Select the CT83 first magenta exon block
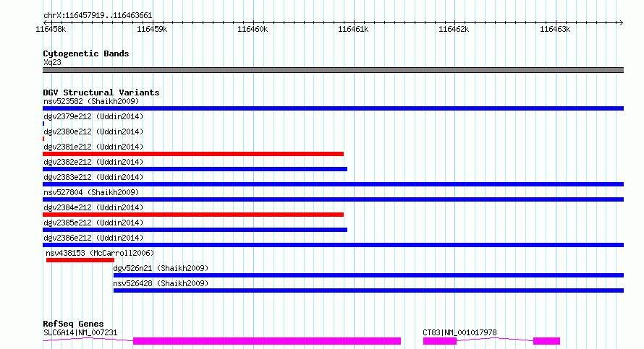The image size is (644, 349). click(440, 341)
